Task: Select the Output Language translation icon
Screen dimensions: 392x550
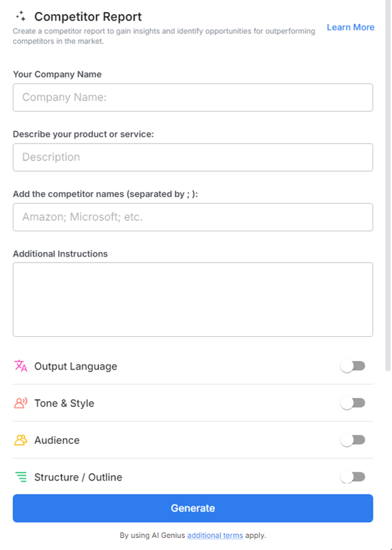Action: tap(20, 366)
